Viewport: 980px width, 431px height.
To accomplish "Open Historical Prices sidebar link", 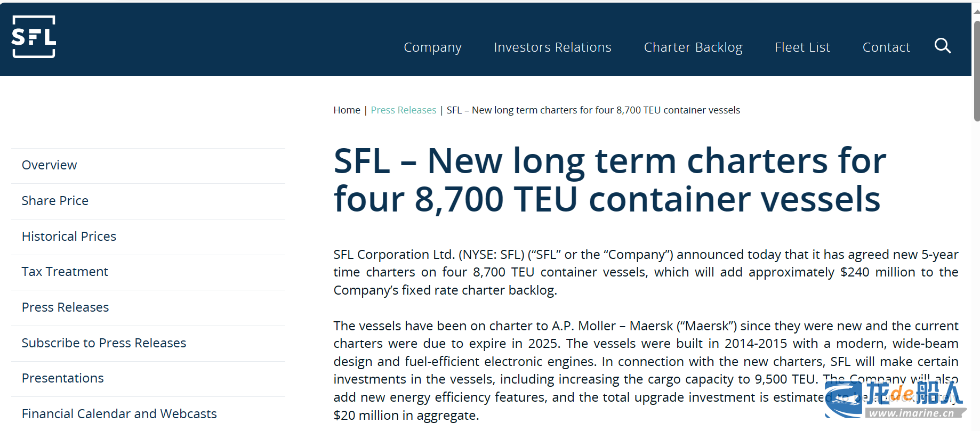I will pos(148,237).
